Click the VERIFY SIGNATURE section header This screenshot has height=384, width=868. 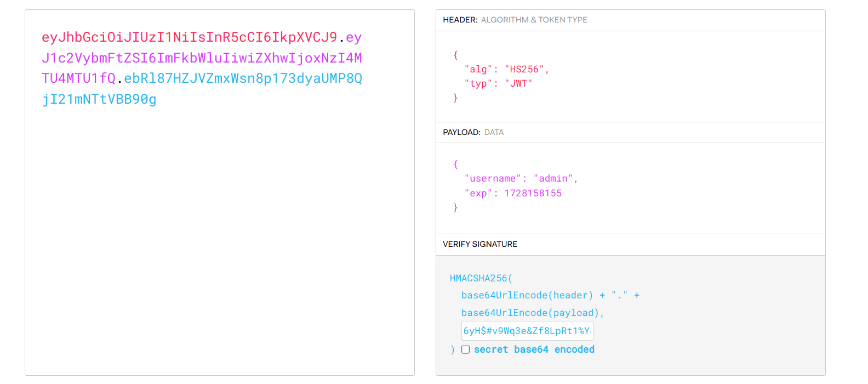pos(479,244)
